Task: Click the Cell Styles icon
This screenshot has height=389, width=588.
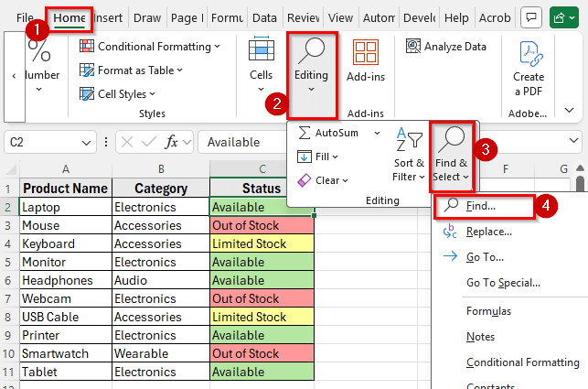Action: [87, 94]
